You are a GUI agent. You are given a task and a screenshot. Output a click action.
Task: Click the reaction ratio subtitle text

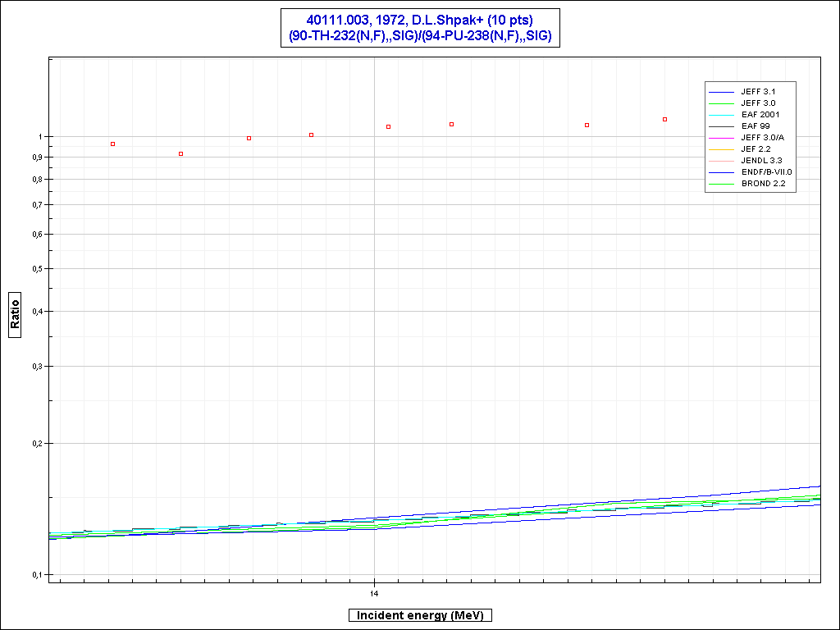[419, 36]
